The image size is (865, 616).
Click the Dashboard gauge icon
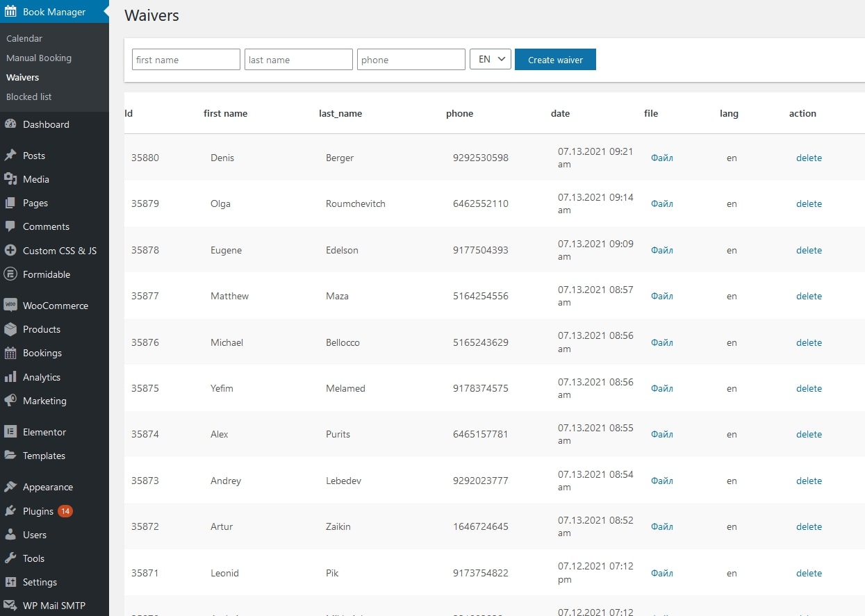tap(10, 124)
